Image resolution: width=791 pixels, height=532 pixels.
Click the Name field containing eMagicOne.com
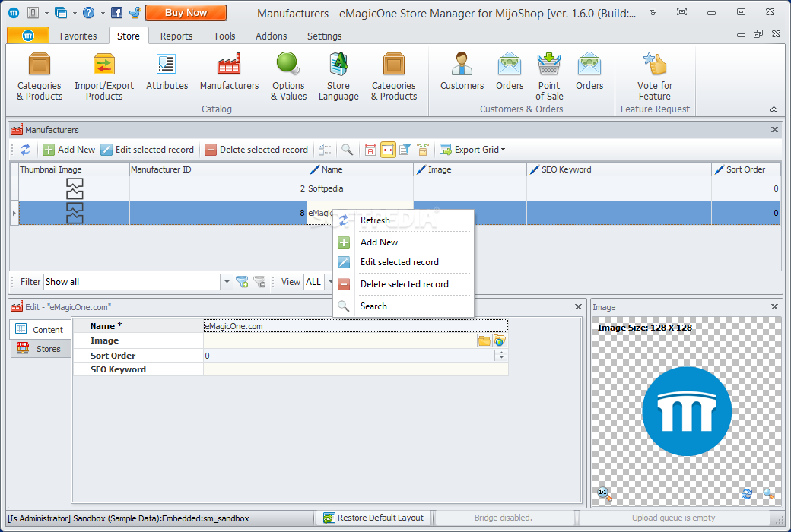click(356, 326)
